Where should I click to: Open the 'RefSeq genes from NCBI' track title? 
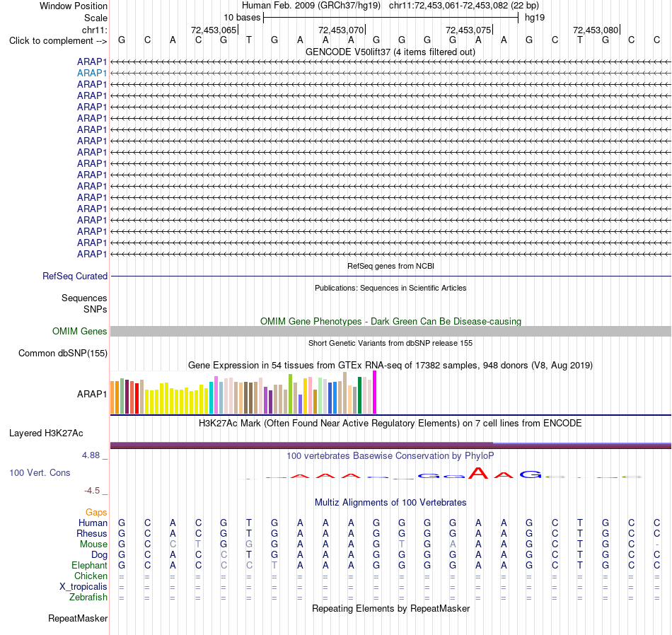coord(390,266)
